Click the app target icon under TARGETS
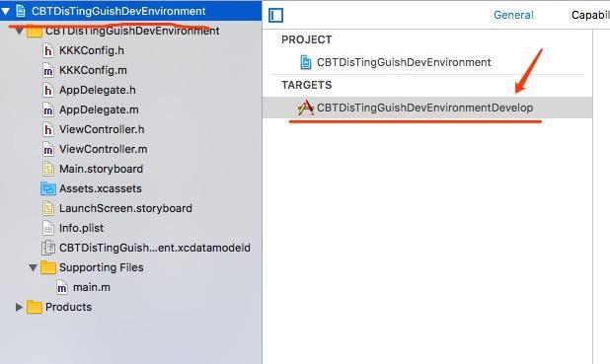This screenshot has height=364, width=610. point(306,108)
